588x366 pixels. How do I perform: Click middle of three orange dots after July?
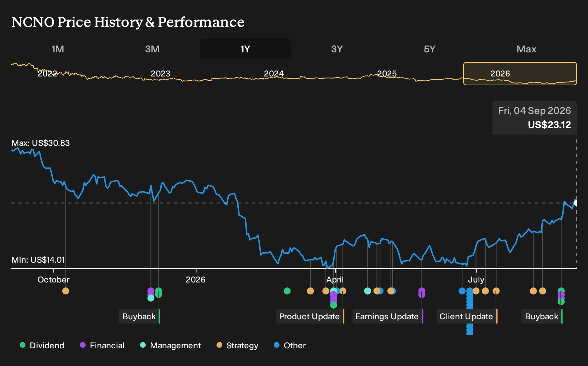click(485, 291)
